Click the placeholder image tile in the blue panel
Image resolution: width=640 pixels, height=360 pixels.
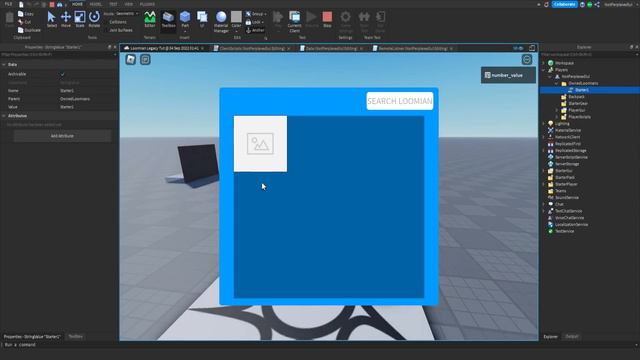coord(260,144)
